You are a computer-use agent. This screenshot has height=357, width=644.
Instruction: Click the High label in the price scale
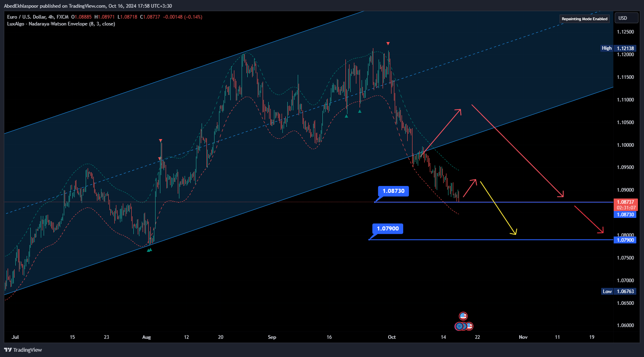click(607, 48)
